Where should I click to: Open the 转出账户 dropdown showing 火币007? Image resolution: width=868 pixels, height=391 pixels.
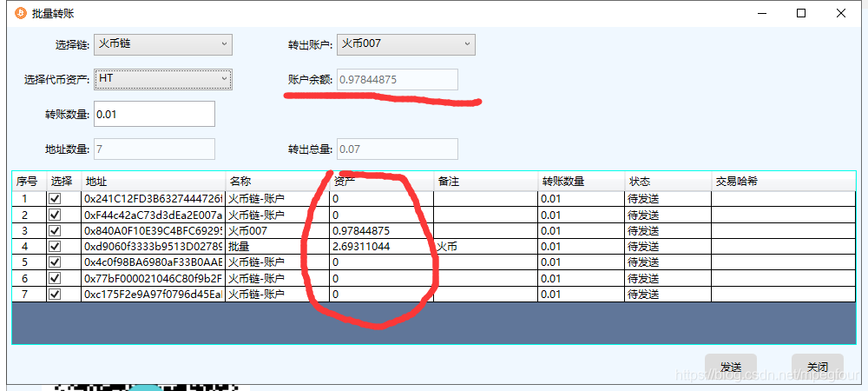pyautogui.click(x=405, y=43)
